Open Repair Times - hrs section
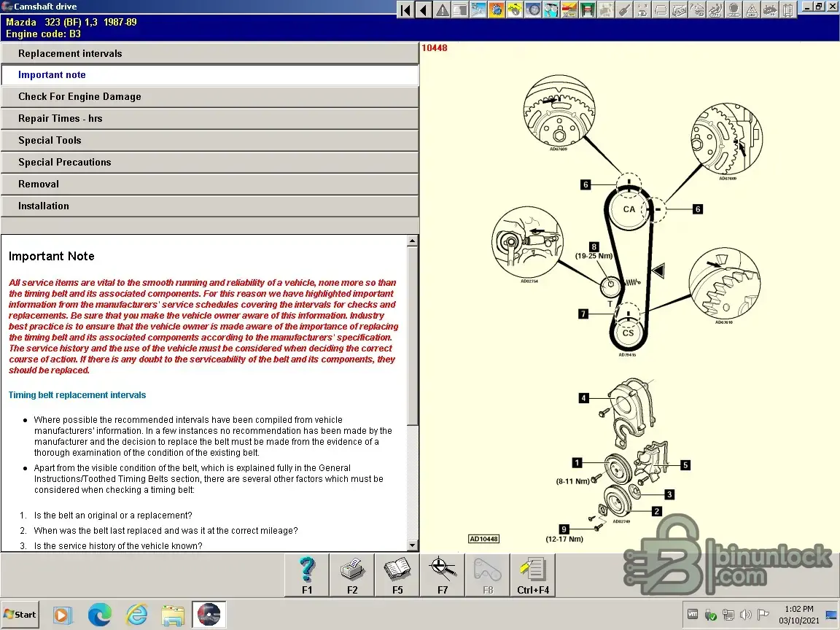The height and width of the screenshot is (630, 840). pos(209,119)
